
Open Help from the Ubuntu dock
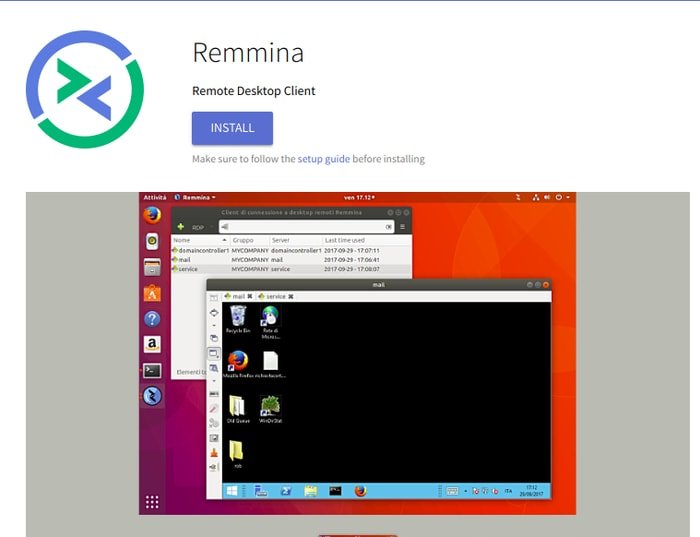[x=152, y=319]
